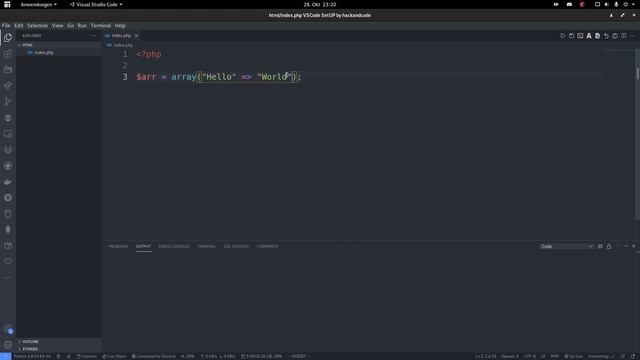Open the heart icon in activity bar
This screenshot has width=640, height=360.
[x=8, y=261]
